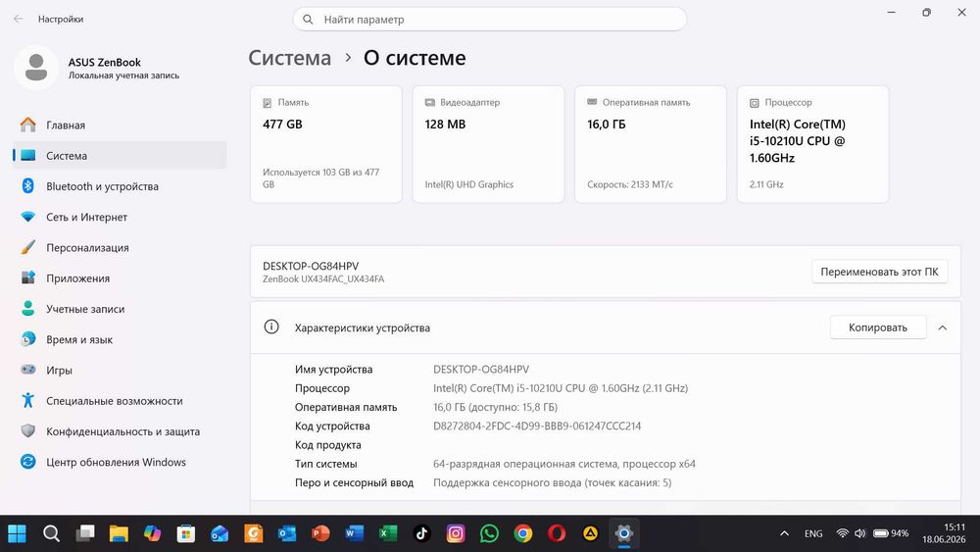Viewport: 980px width, 552px height.
Task: Open the Главная page
Action: coord(120,125)
